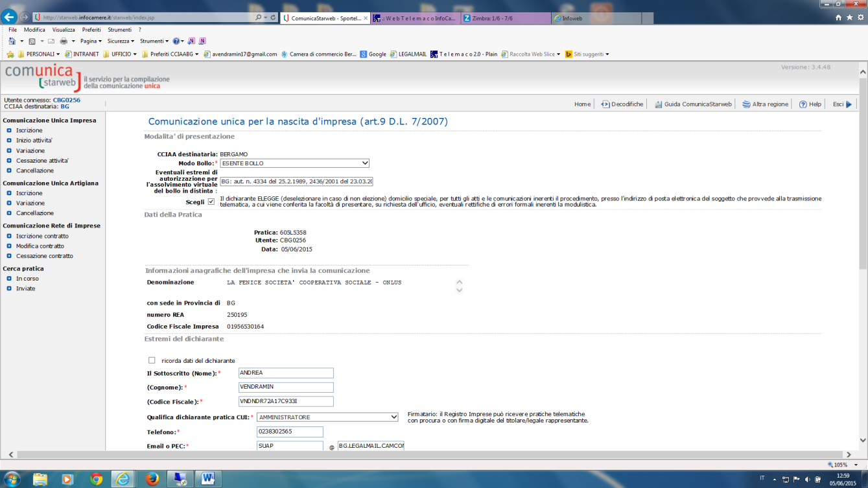Click the Read mail icon in command bar
This screenshot has width=868, height=488.
(x=51, y=41)
